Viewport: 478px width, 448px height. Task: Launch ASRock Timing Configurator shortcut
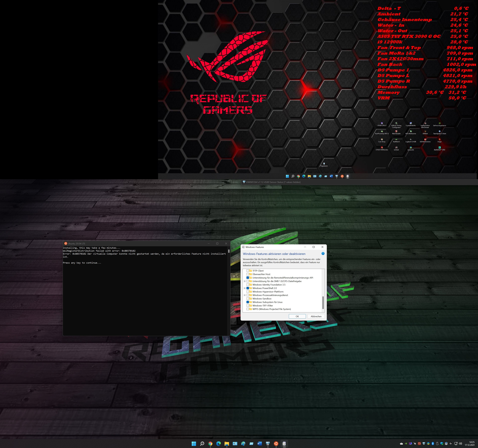396,125
